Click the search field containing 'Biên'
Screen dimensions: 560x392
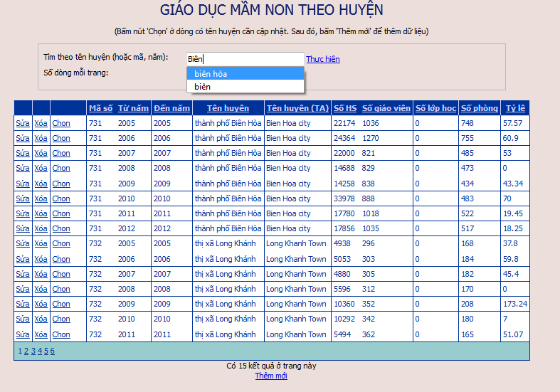pos(245,59)
